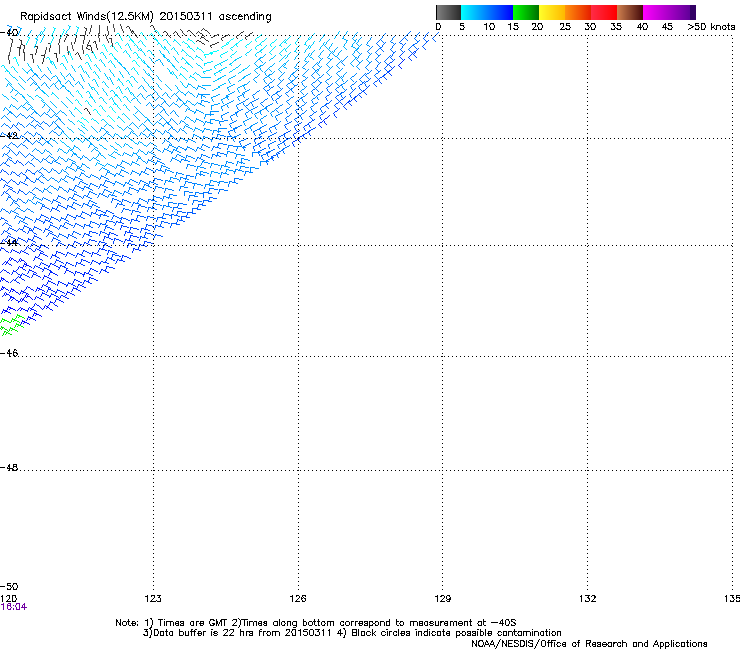Click the 120 longitude axis label

(8, 599)
